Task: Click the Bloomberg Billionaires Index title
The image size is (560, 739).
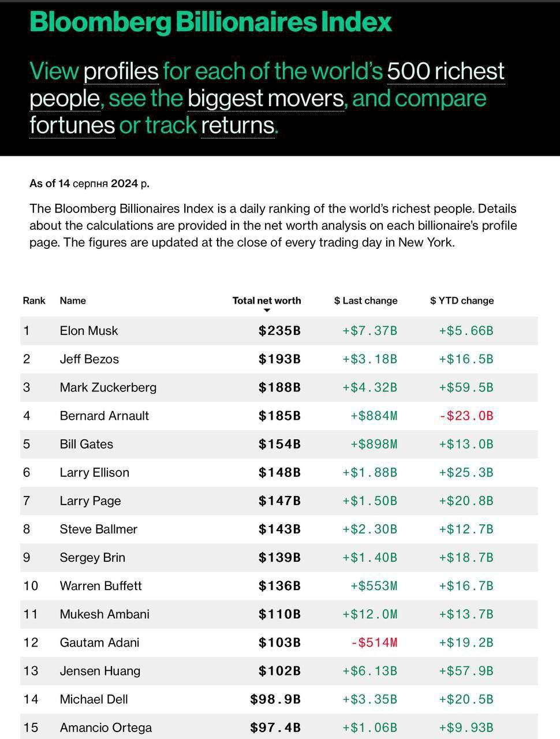Action: tap(211, 22)
